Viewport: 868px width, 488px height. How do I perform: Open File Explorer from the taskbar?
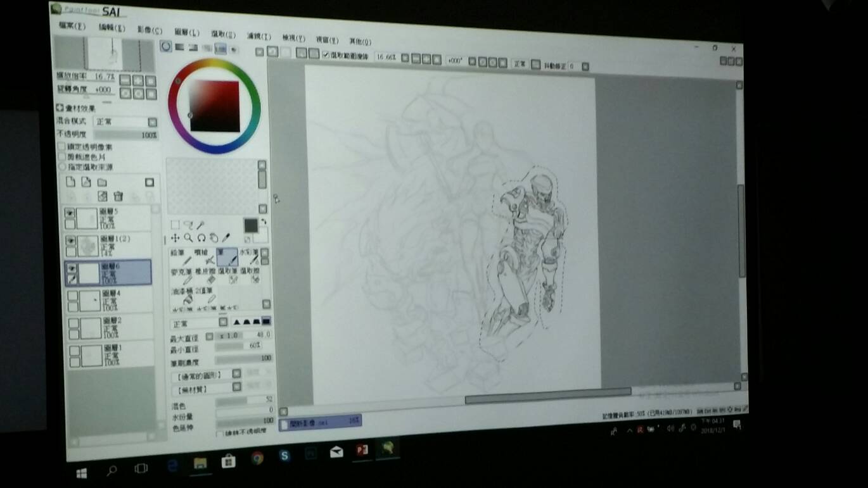click(200, 463)
